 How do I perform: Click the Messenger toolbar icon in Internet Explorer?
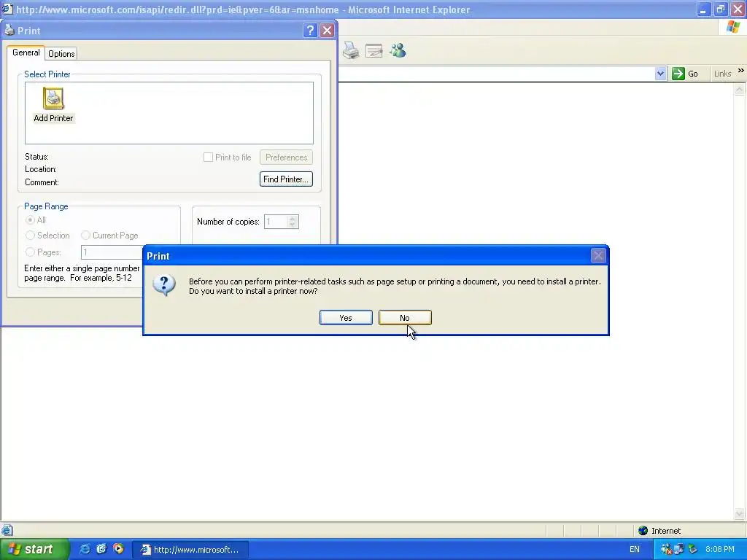coord(398,50)
